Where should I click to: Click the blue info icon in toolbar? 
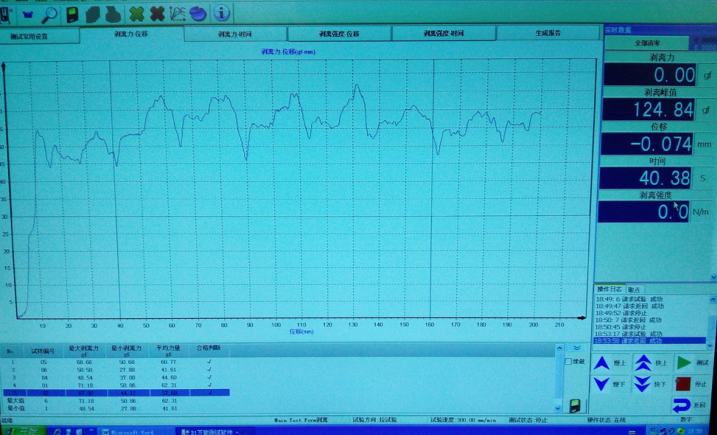point(221,13)
